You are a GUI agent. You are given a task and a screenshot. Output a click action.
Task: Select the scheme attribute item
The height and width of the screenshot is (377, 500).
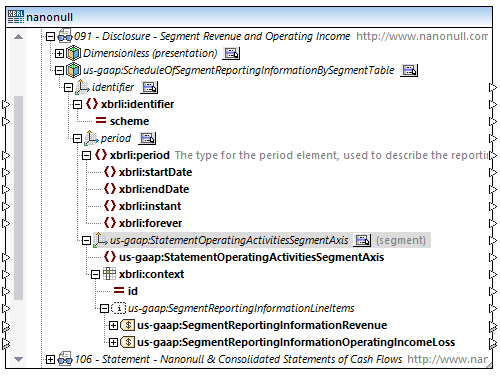[x=129, y=121]
